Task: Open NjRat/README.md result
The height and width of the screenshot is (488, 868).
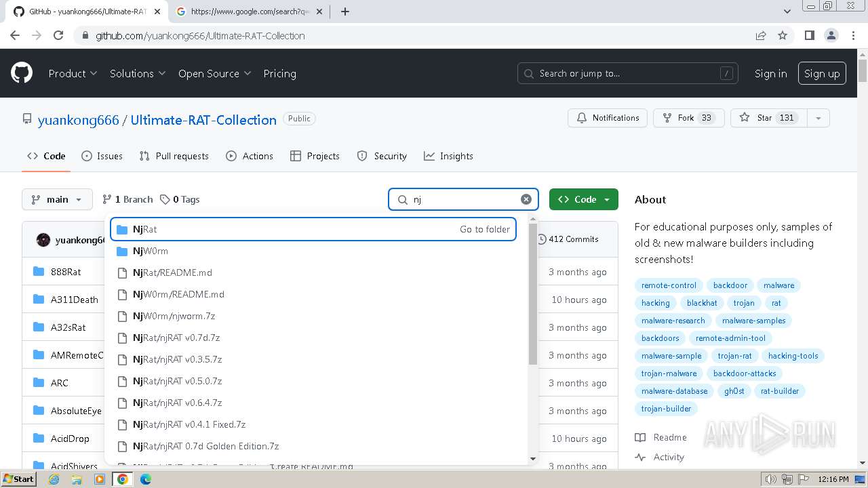Action: 313,272
